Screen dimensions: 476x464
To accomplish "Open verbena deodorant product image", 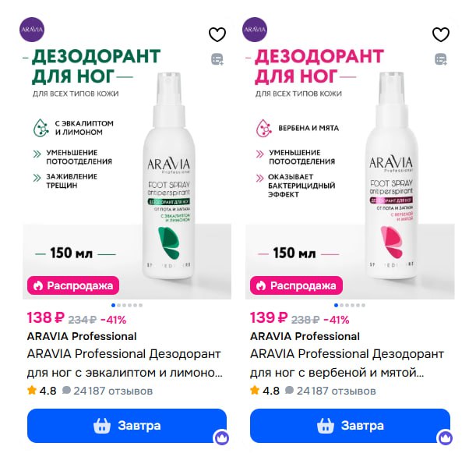I will [350, 158].
